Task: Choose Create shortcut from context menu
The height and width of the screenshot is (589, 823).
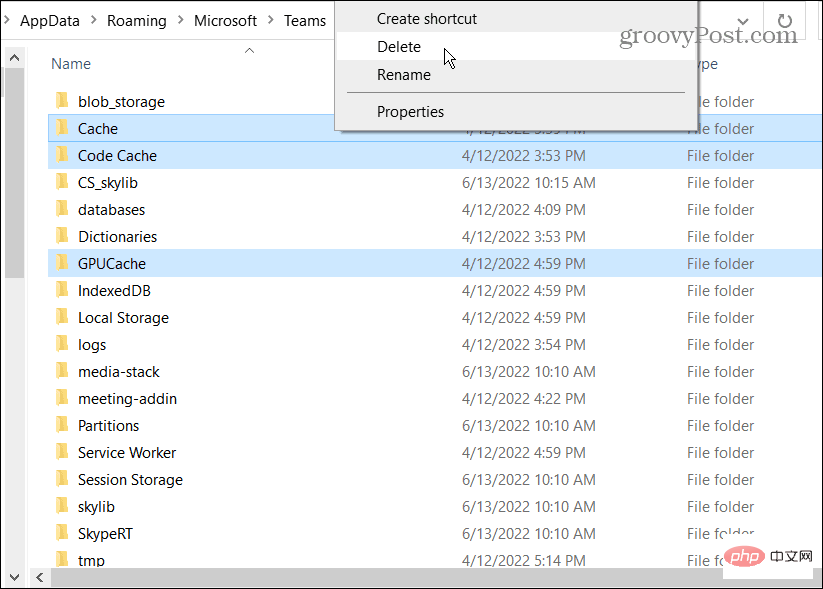Action: click(516, 19)
